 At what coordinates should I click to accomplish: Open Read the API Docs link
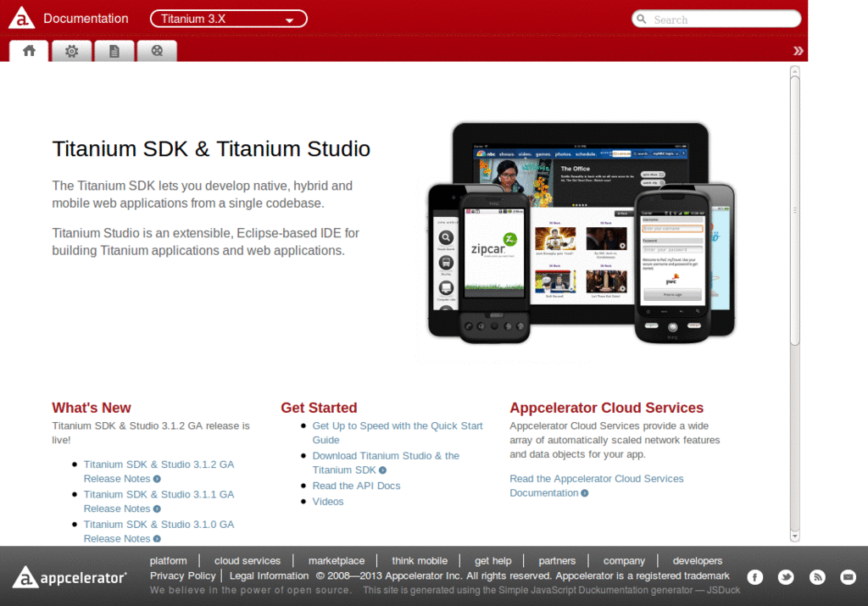(356, 486)
